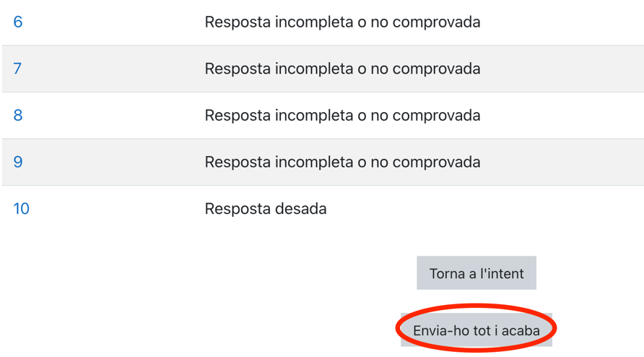Viewport: 644px width, 357px height.
Task: Click question 6 status 'Resposta incompleta o no comprovada'
Action: pyautogui.click(x=342, y=22)
